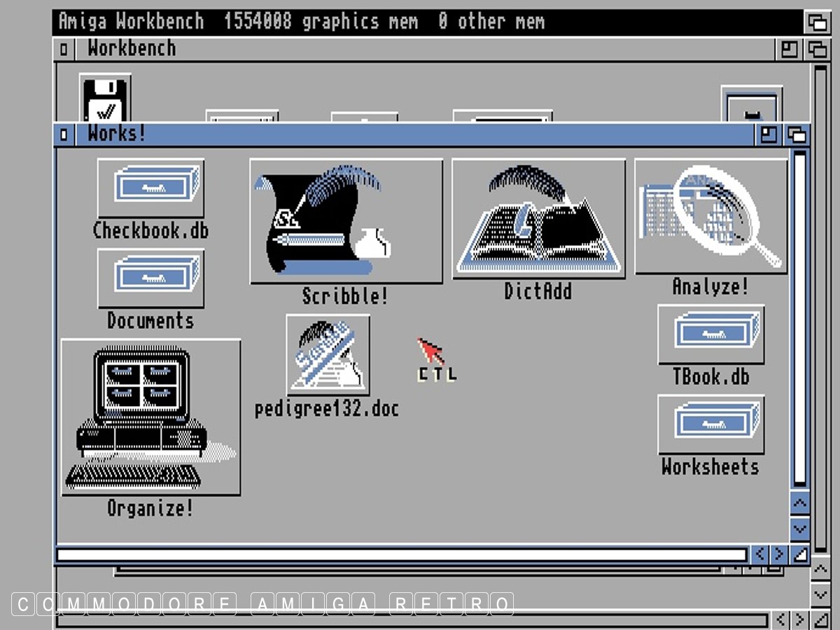840x630 pixels.
Task: Click the Works! window title bar
Action: (420, 134)
